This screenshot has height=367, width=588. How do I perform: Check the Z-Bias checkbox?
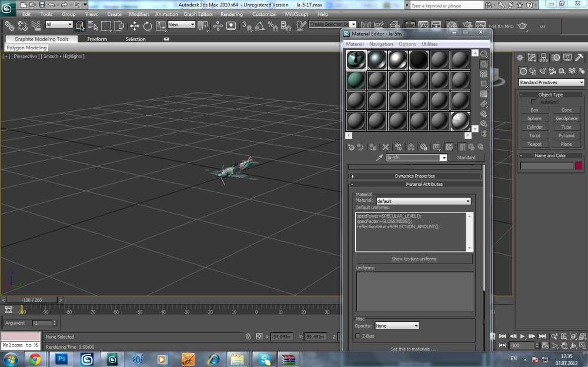point(358,336)
